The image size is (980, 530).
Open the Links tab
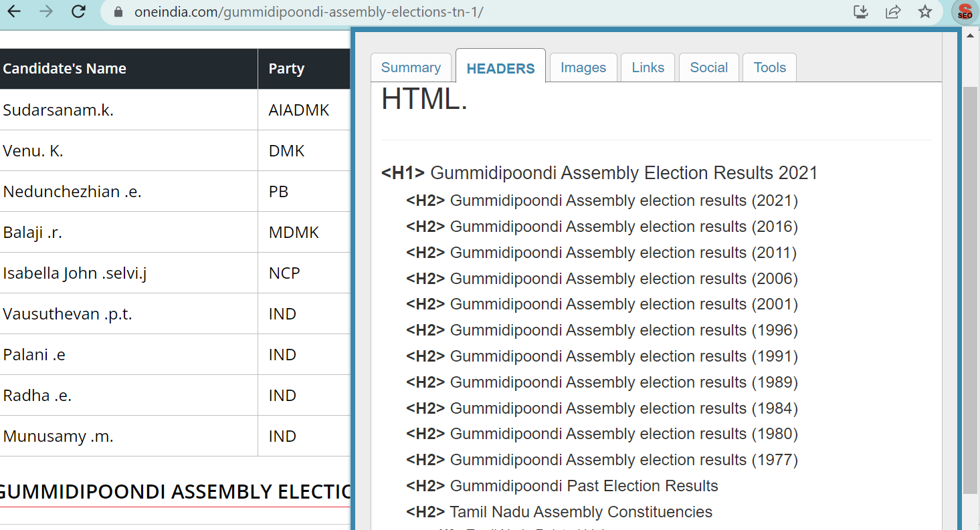coord(648,68)
